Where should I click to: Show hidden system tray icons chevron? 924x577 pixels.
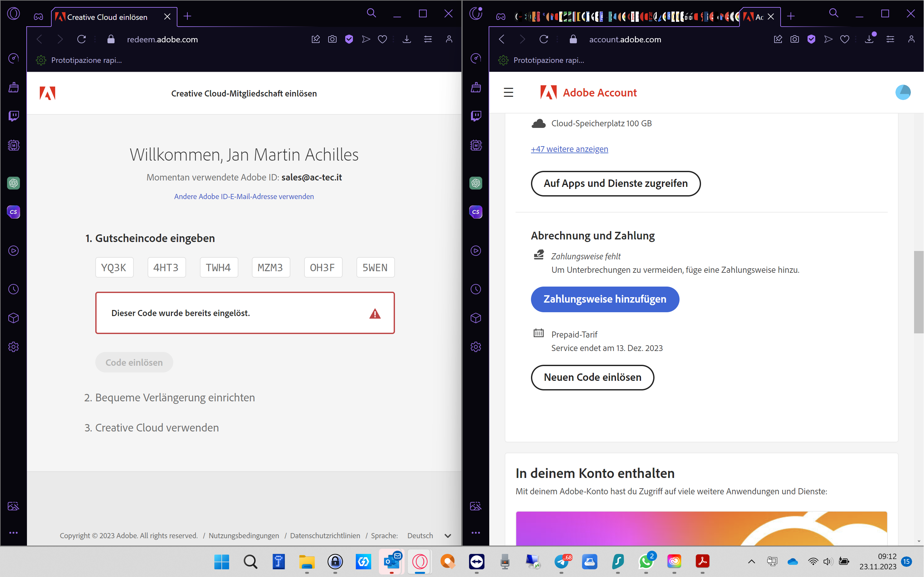[x=751, y=561]
